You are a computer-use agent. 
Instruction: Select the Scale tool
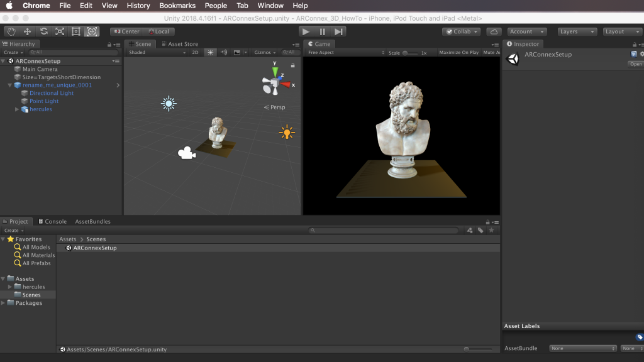tap(60, 31)
